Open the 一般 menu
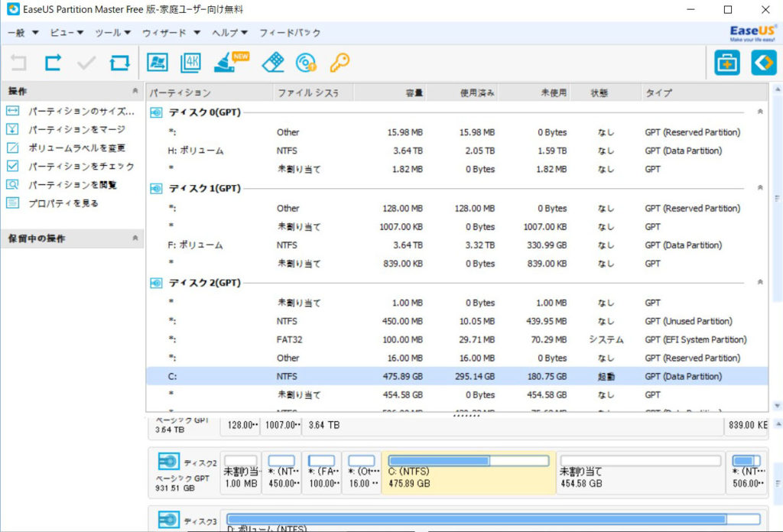 tap(23, 33)
